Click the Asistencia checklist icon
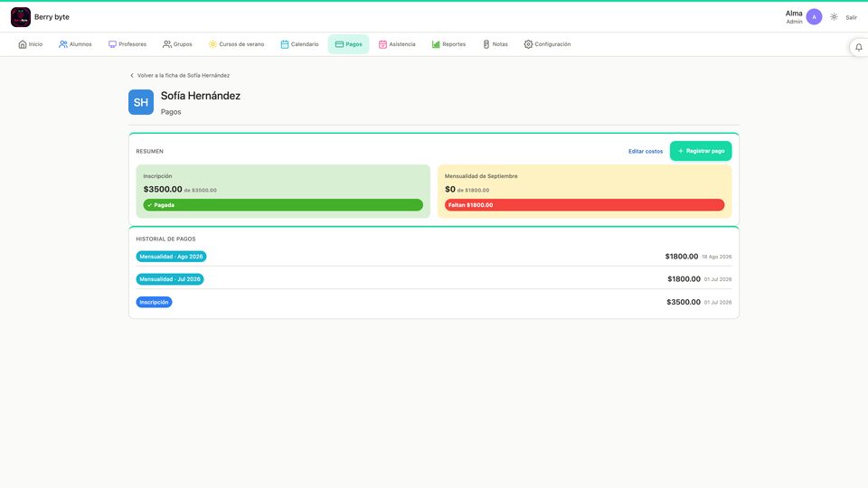868x488 pixels. pyautogui.click(x=382, y=44)
